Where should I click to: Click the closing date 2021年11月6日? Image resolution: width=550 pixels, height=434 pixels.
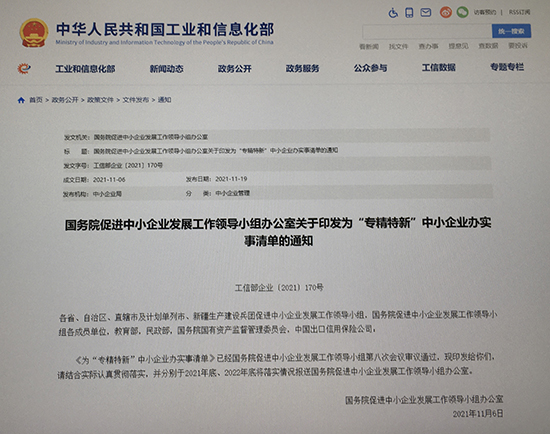coord(478,414)
